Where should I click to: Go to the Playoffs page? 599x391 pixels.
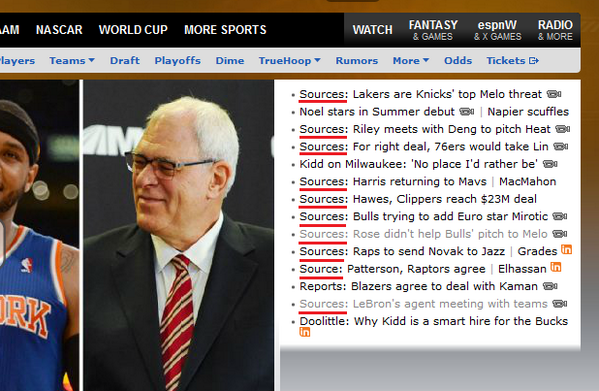(177, 60)
